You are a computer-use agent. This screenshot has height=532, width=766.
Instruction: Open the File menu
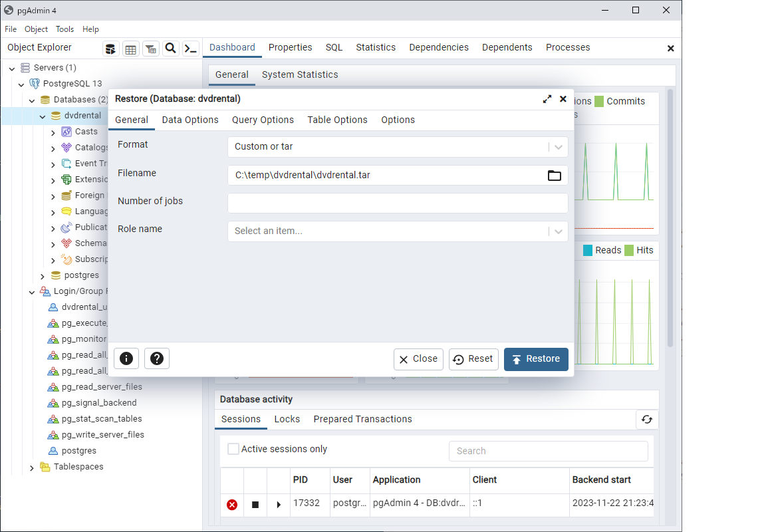point(11,29)
